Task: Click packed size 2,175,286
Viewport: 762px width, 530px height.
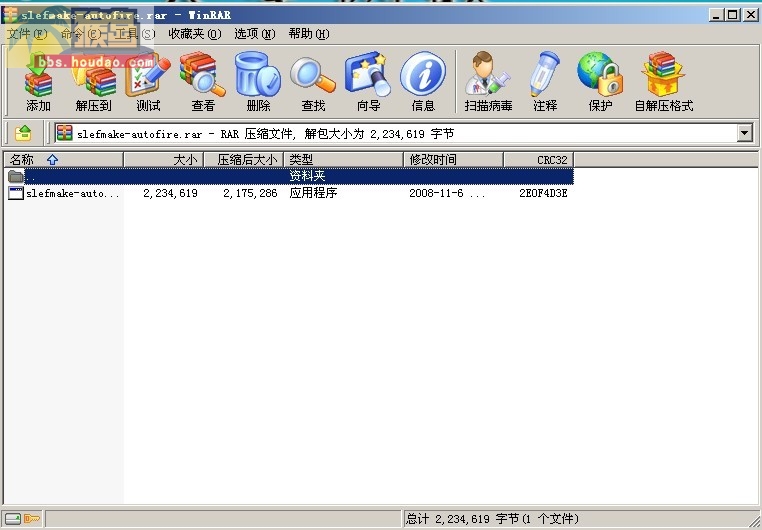Action: pyautogui.click(x=250, y=193)
